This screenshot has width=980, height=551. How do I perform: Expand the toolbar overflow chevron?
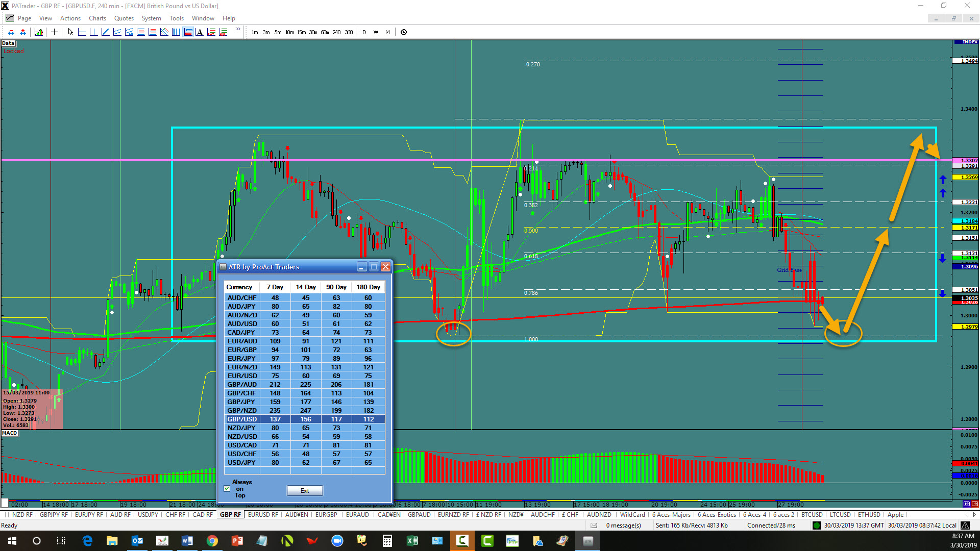[238, 30]
